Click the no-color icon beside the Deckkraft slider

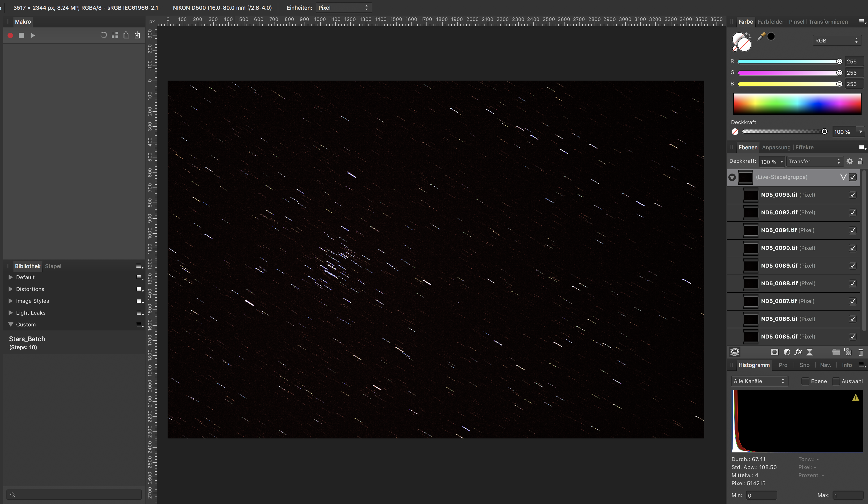pos(735,132)
